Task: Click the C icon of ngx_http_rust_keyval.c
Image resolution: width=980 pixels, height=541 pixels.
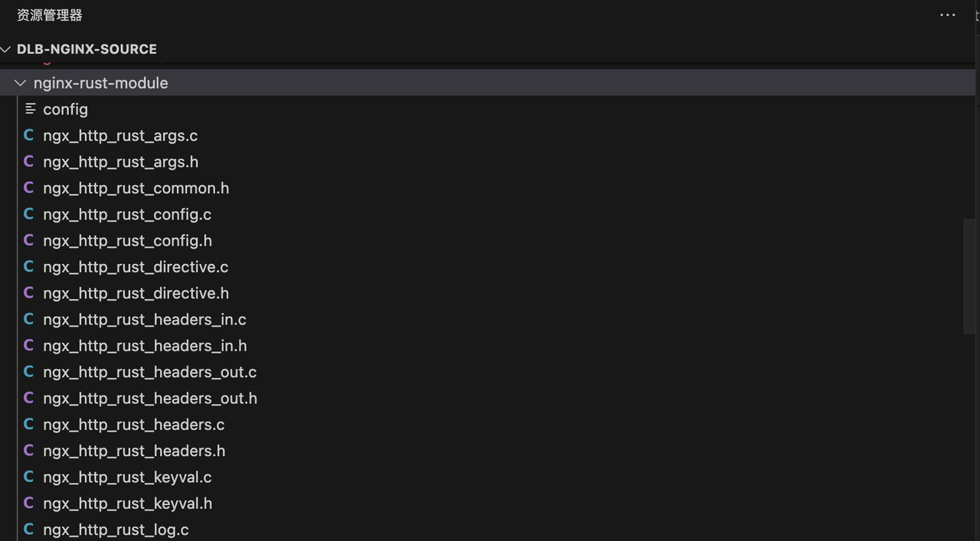Action: tap(29, 477)
